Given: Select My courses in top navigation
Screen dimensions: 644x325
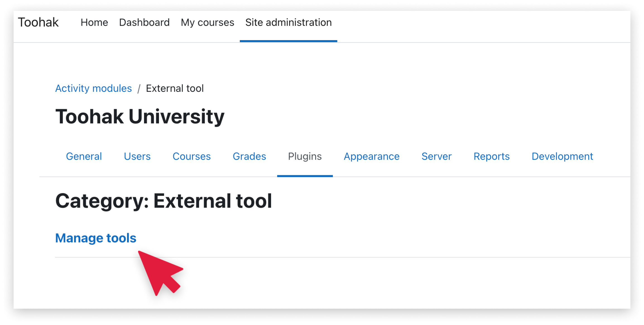Looking at the screenshot, I should pos(207,22).
